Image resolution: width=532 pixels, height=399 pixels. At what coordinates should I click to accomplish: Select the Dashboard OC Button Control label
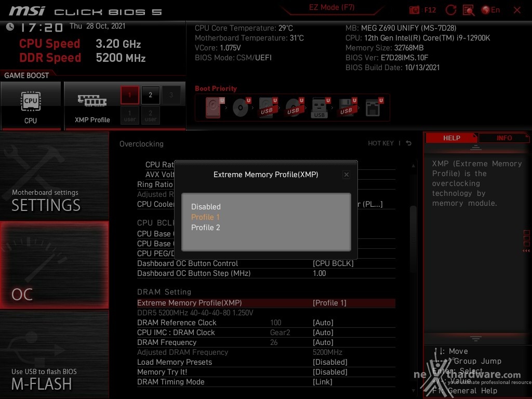click(x=187, y=263)
